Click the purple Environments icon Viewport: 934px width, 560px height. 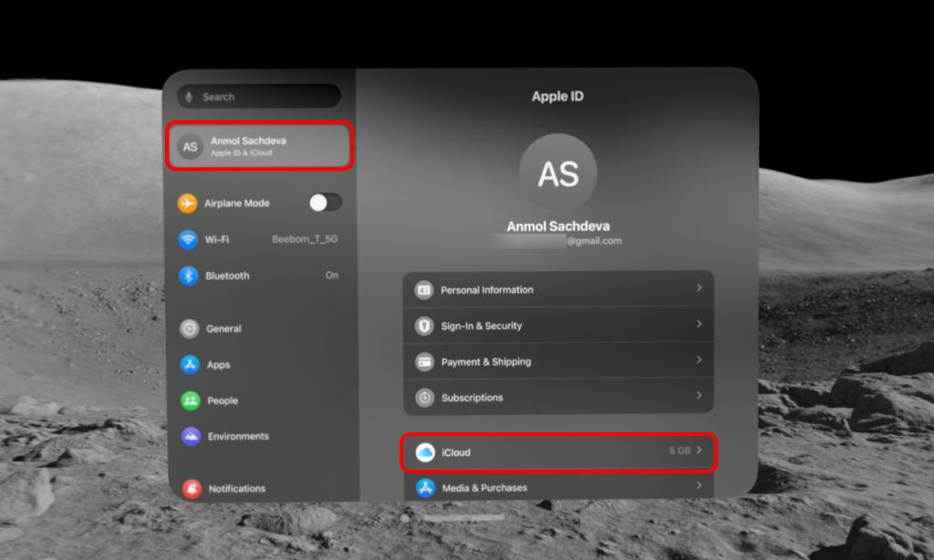coord(192,437)
